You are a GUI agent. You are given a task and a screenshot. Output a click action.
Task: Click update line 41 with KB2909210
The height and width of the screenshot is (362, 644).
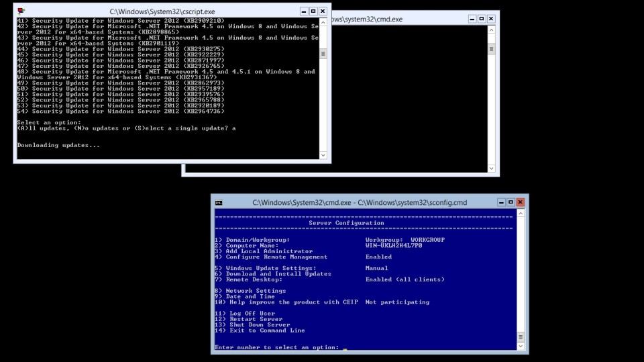coord(121,21)
